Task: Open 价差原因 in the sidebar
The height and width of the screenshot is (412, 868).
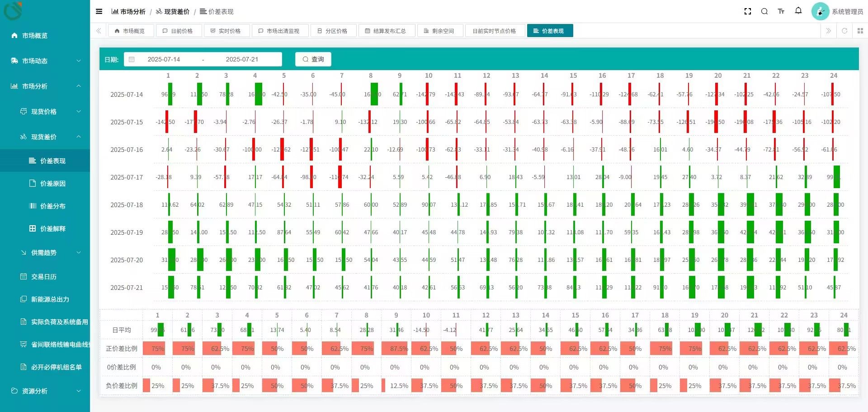Action: point(52,184)
